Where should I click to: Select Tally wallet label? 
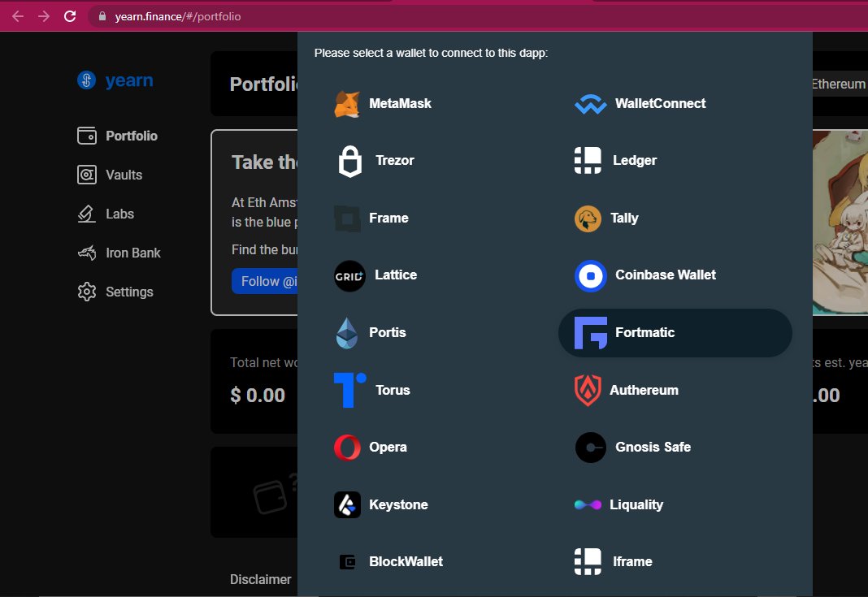[624, 218]
